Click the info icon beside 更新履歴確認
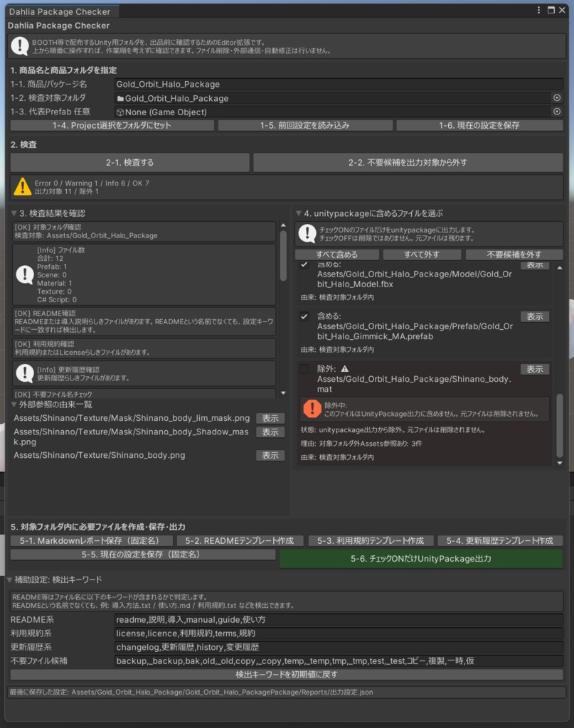 click(24, 373)
